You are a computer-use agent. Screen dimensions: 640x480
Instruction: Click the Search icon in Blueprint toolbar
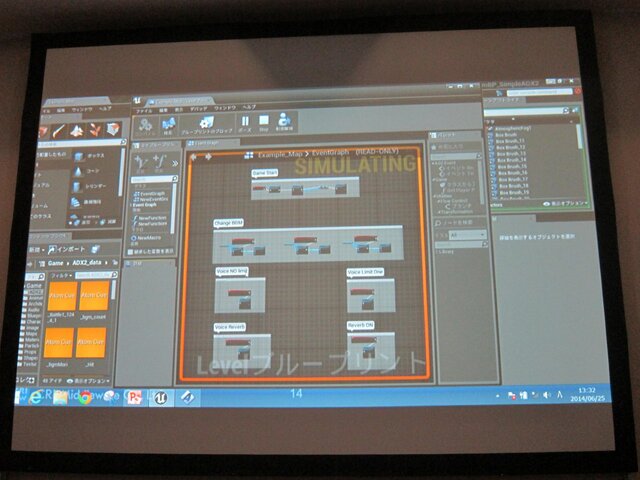[168, 124]
